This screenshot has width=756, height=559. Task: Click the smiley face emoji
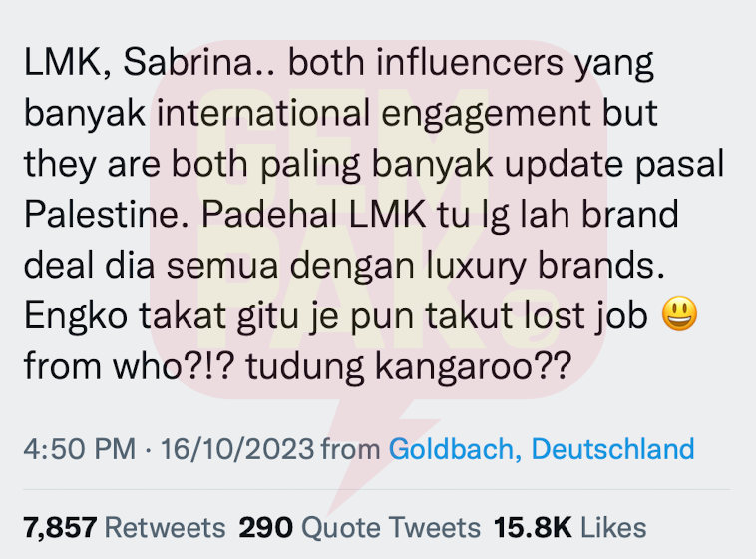click(x=679, y=313)
